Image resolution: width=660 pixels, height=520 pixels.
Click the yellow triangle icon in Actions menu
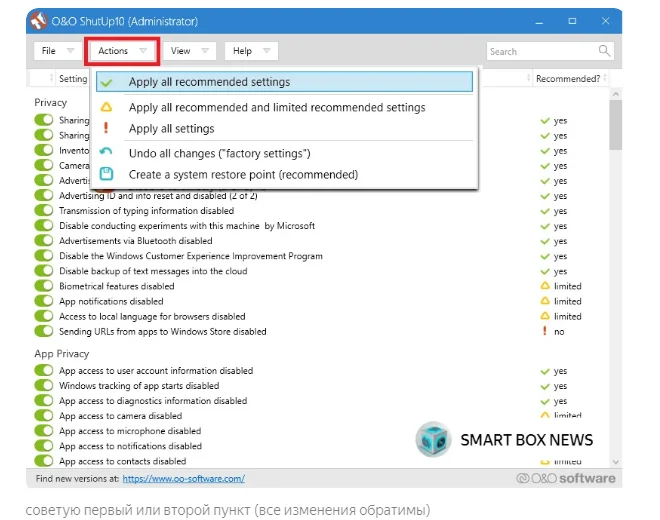[x=106, y=107]
